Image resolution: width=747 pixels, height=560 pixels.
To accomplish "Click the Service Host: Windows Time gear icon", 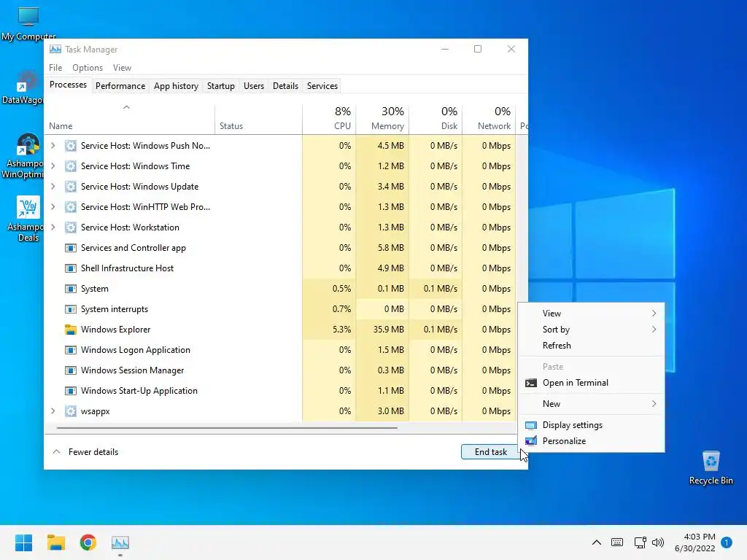I will coord(71,166).
